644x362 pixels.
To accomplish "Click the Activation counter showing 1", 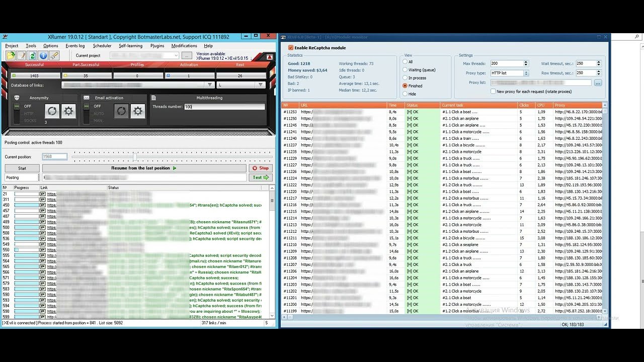I will click(x=189, y=75).
